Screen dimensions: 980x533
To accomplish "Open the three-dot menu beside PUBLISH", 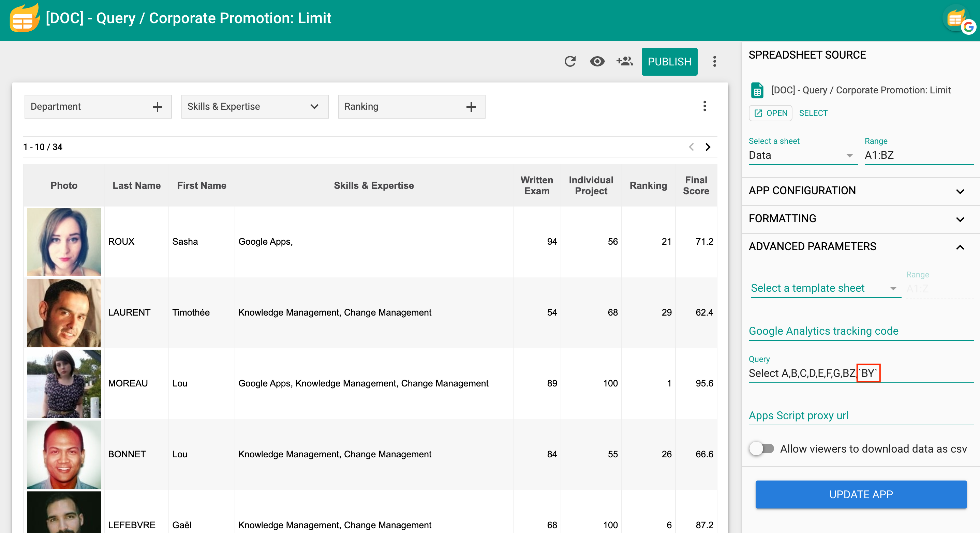I will pyautogui.click(x=714, y=61).
